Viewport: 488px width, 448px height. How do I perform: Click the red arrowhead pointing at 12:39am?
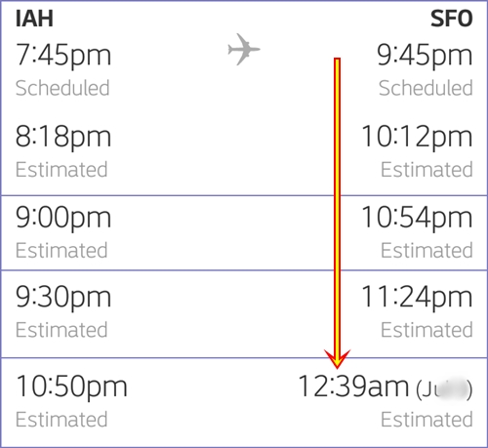click(x=337, y=359)
